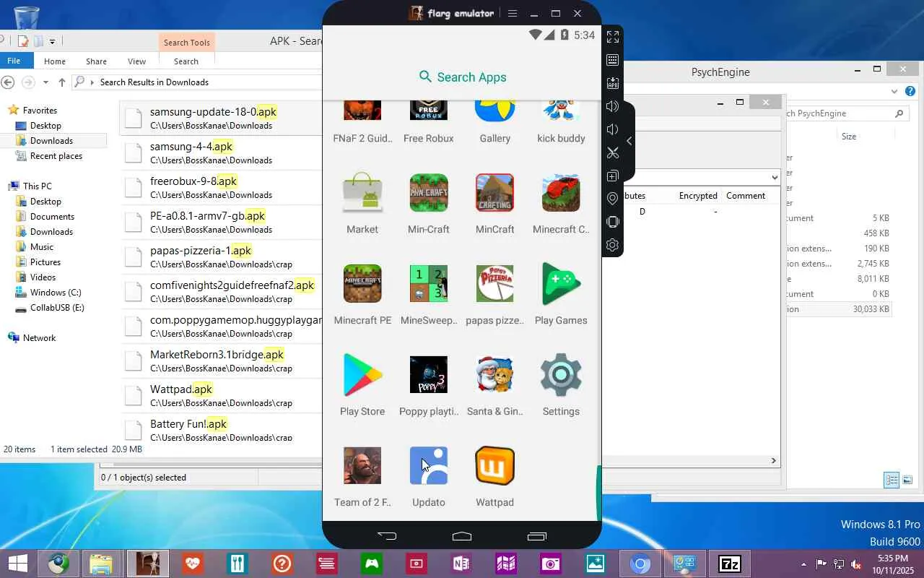Click the upper volume speaker icon in emulator sidebar
The width and height of the screenshot is (924, 578).
(613, 106)
